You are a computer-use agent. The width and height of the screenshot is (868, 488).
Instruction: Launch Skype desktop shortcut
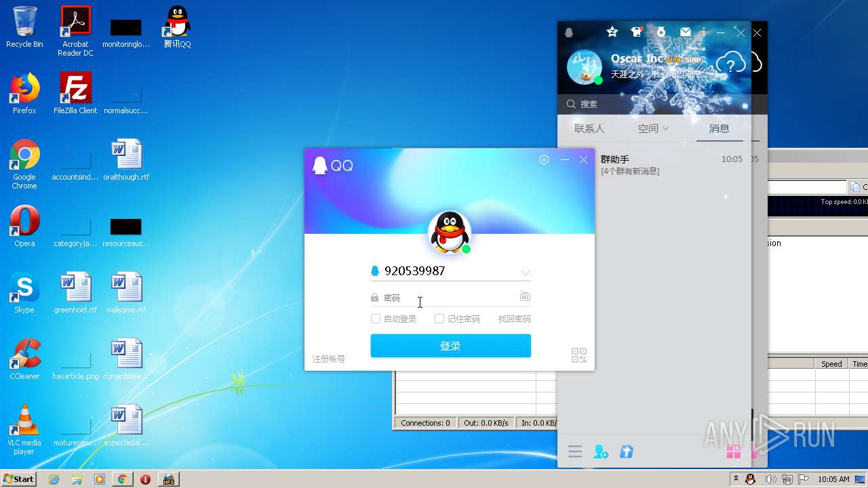(x=24, y=293)
